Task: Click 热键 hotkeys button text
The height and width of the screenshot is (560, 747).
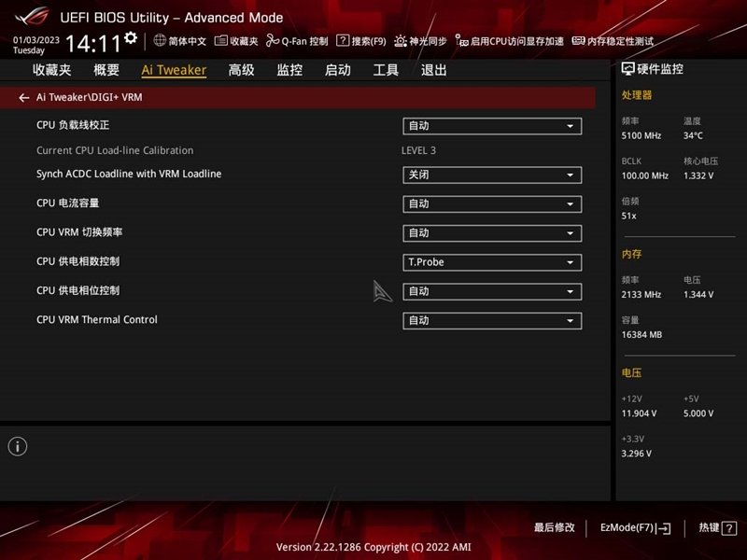Action: tap(709, 527)
